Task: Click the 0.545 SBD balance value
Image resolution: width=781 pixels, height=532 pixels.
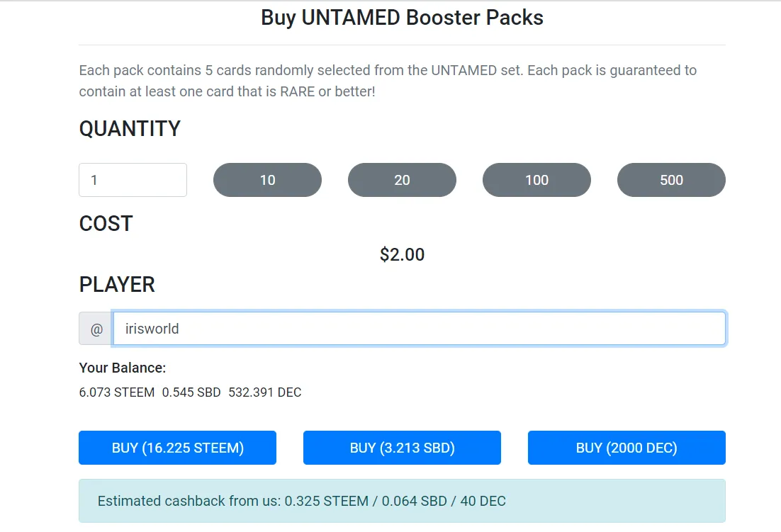Action: coord(191,392)
